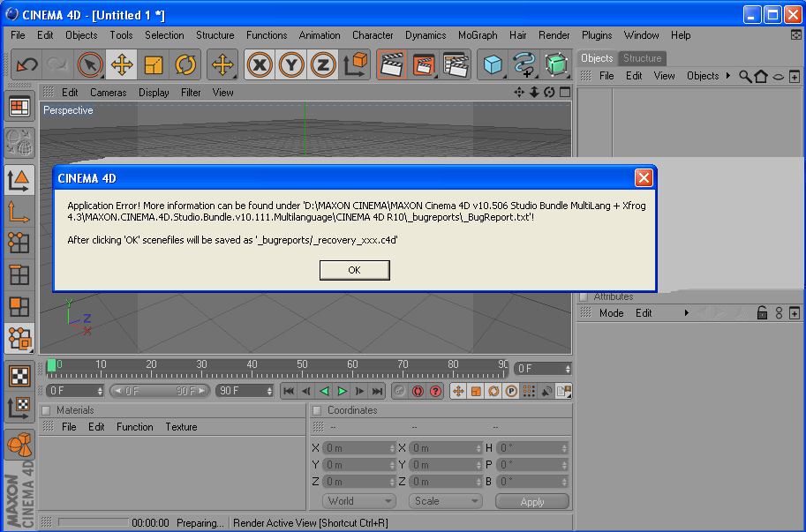Add a Cube primitive object
The image size is (806, 532).
pyautogui.click(x=493, y=64)
